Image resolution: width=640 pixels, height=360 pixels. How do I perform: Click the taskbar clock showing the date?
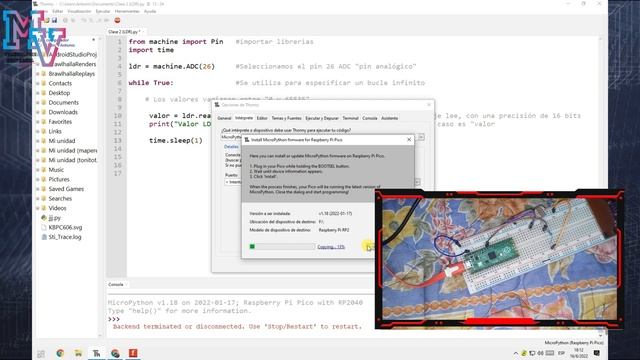[x=578, y=353]
